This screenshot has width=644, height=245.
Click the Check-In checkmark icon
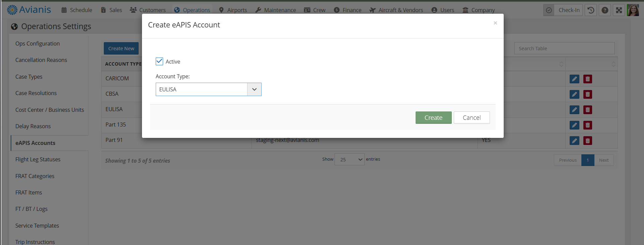[549, 10]
